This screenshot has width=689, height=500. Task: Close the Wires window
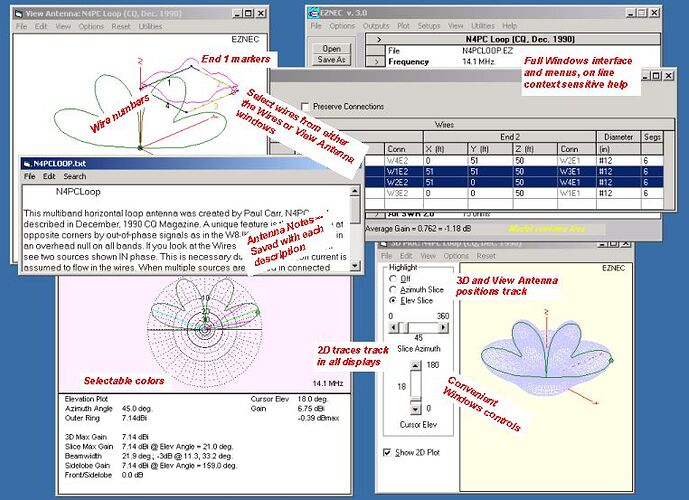tap(668, 76)
